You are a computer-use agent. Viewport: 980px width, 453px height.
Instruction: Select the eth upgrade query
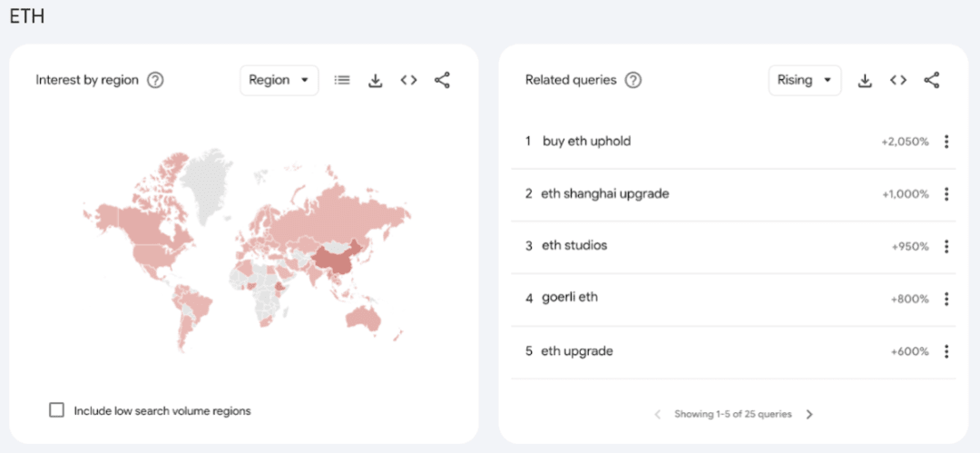(x=576, y=351)
